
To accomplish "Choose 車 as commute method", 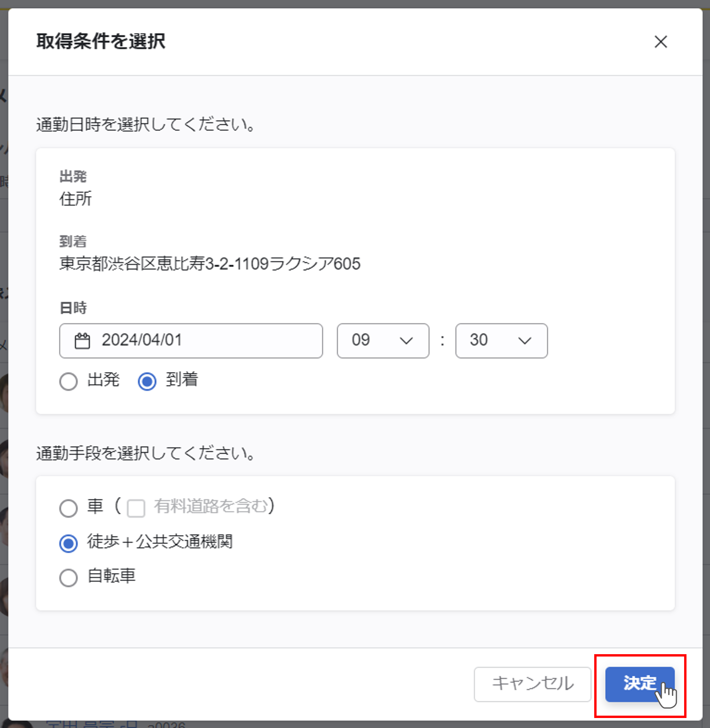I will pos(68,508).
